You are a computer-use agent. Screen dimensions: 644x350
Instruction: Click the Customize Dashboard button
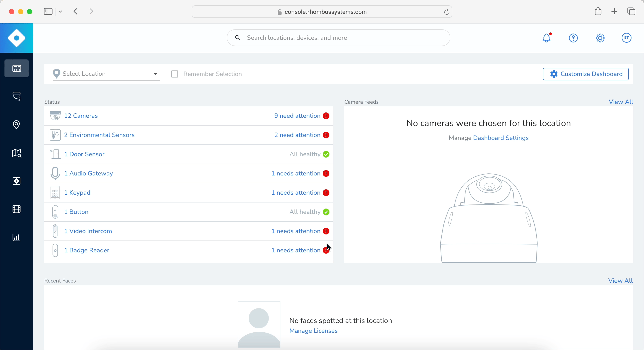(x=586, y=74)
